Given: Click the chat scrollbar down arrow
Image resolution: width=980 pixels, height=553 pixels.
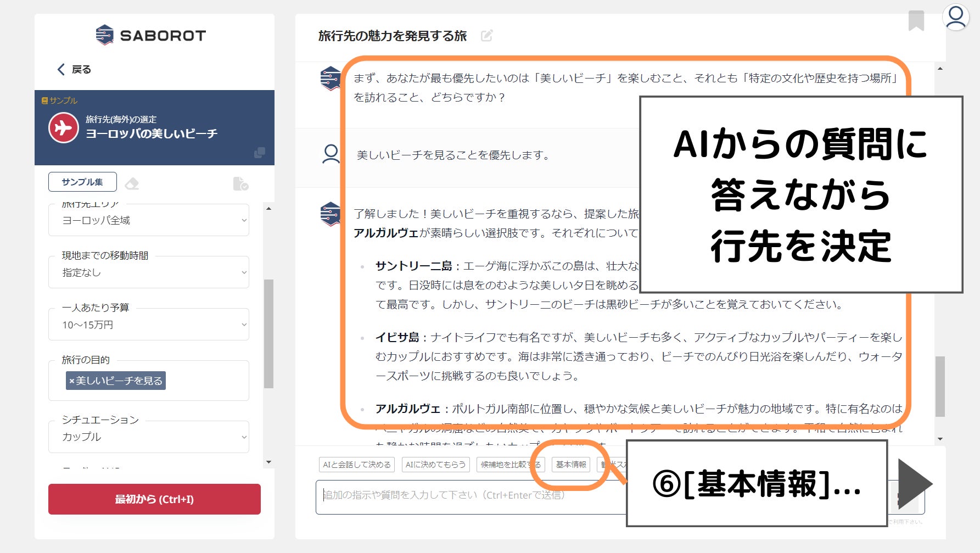Looking at the screenshot, I should 940,439.
